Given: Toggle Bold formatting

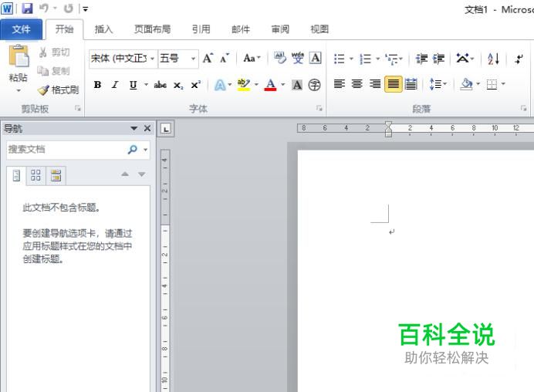Looking at the screenshot, I should tap(97, 84).
